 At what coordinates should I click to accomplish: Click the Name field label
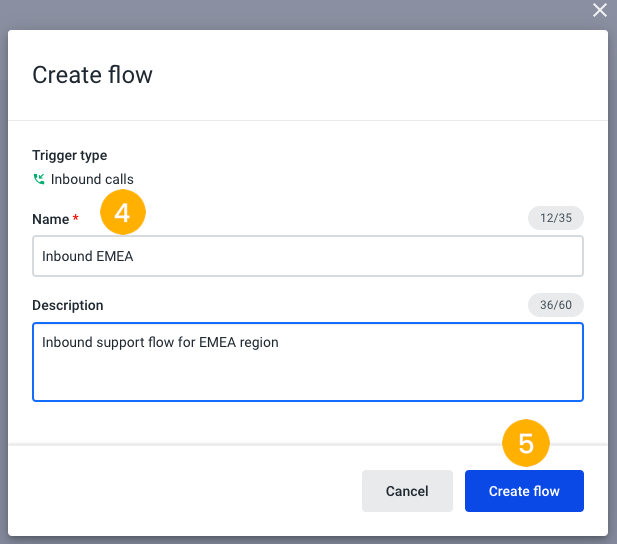coord(50,219)
